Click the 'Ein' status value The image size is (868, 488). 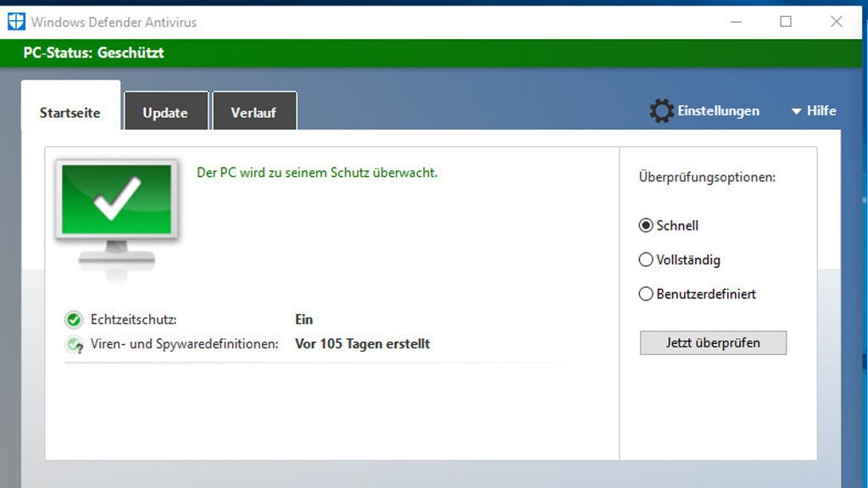click(304, 319)
